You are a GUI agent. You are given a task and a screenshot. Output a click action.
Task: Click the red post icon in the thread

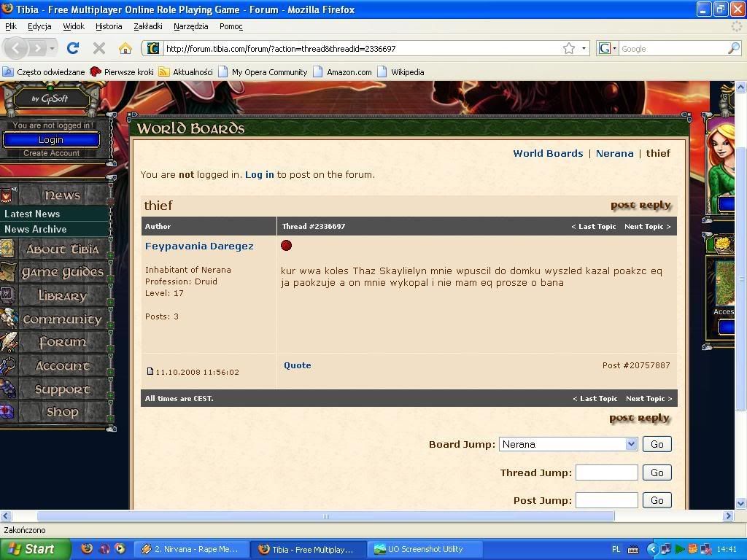[286, 246]
